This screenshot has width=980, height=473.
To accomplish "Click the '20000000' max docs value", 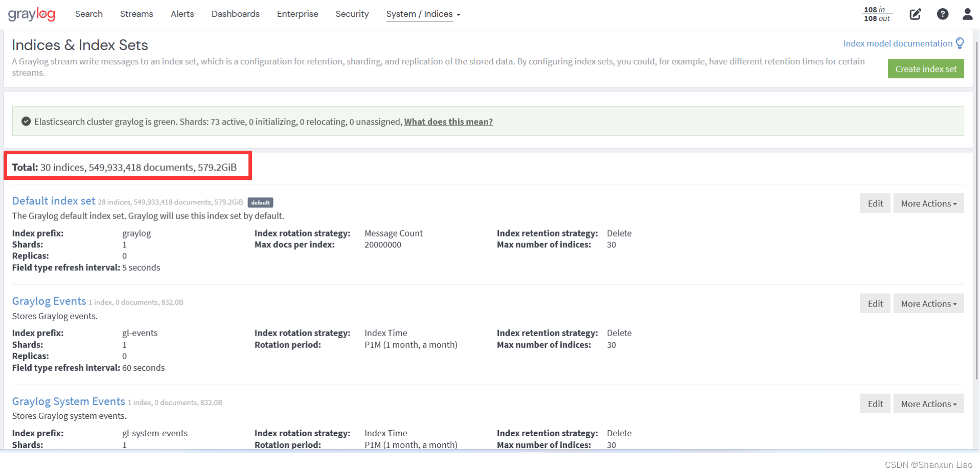I will point(383,245).
